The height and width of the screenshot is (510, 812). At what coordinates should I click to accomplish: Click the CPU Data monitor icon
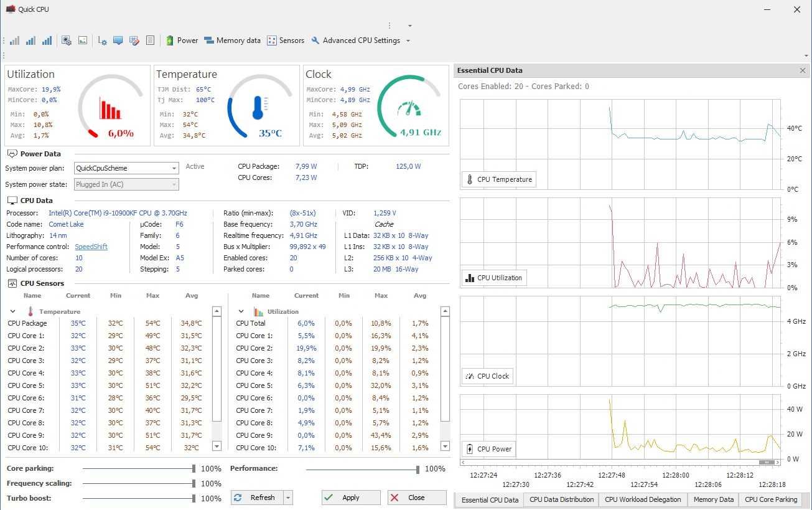[12, 201]
